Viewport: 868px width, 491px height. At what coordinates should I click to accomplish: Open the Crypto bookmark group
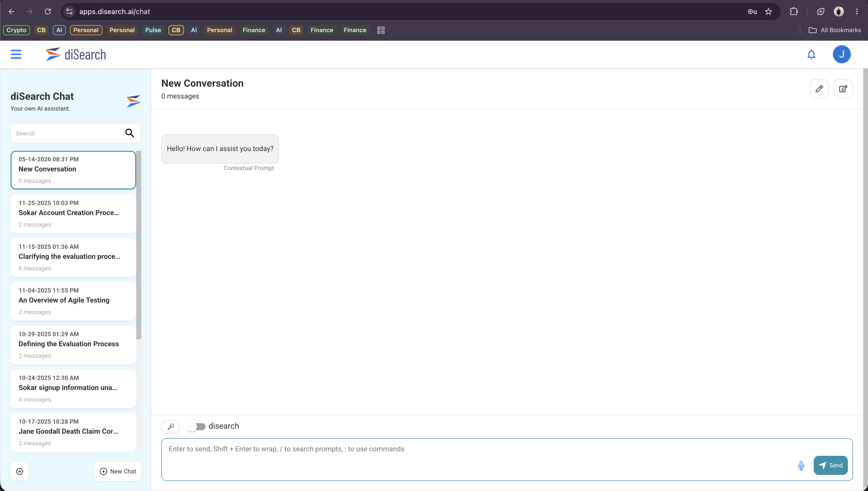[16, 30]
